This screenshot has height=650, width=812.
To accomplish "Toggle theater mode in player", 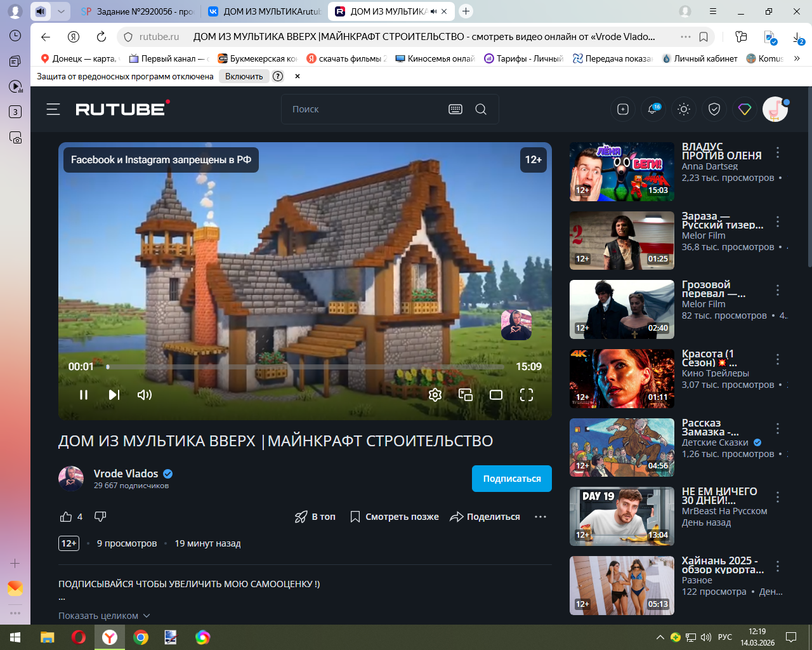I will tap(496, 395).
